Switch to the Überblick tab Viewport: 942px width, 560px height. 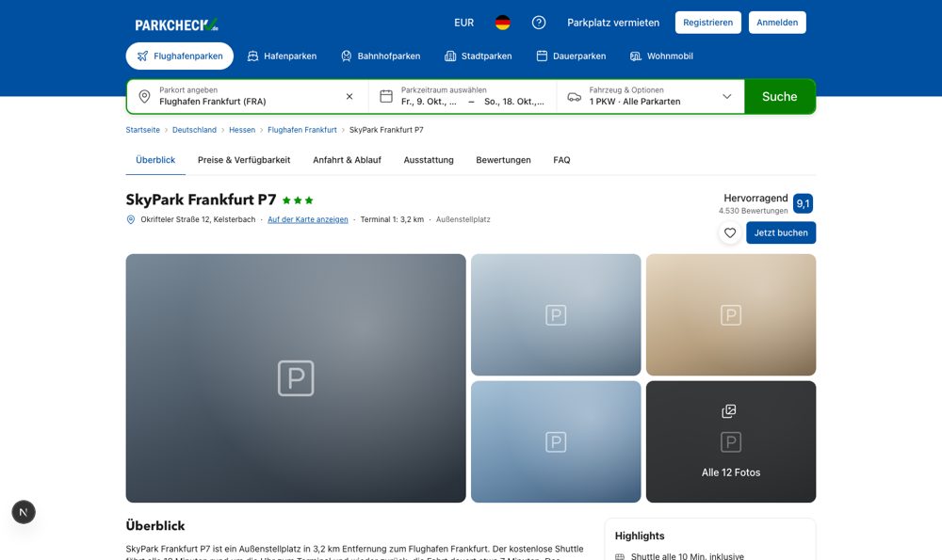[155, 160]
